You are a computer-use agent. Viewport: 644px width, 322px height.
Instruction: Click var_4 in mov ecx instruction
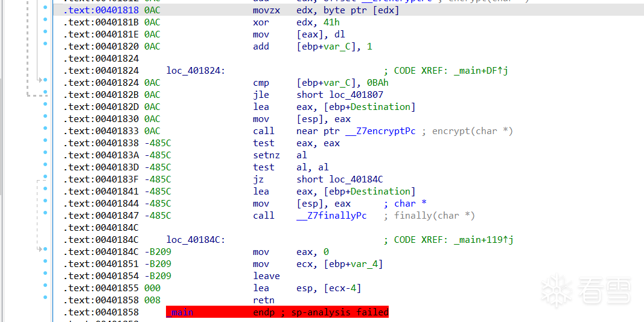point(365,263)
